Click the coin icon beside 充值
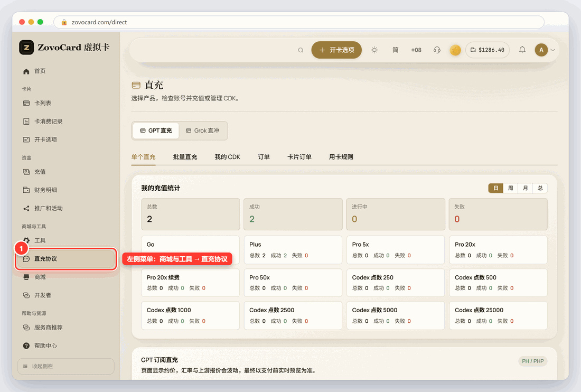Screen dimensions: 581x392 (x=26, y=172)
